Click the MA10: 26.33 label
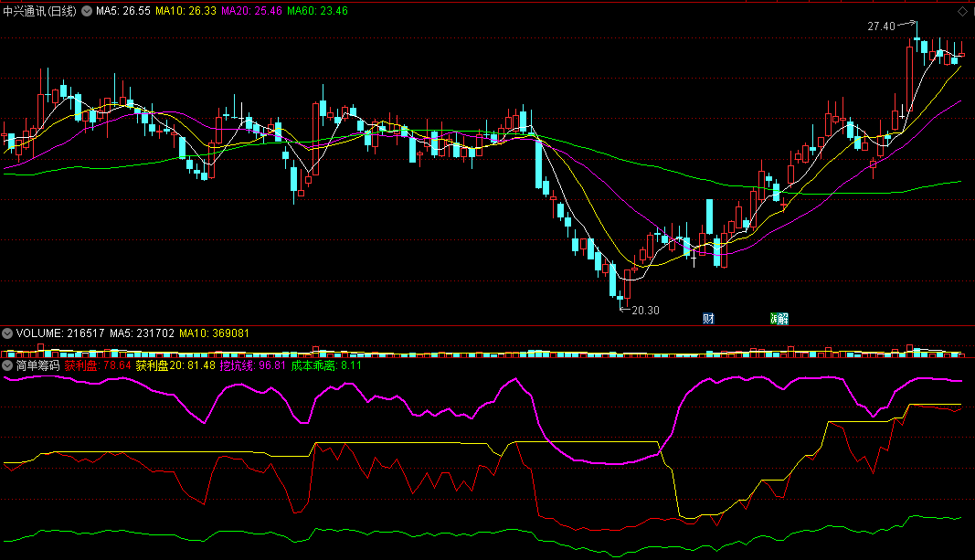975x560 pixels. pos(185,11)
